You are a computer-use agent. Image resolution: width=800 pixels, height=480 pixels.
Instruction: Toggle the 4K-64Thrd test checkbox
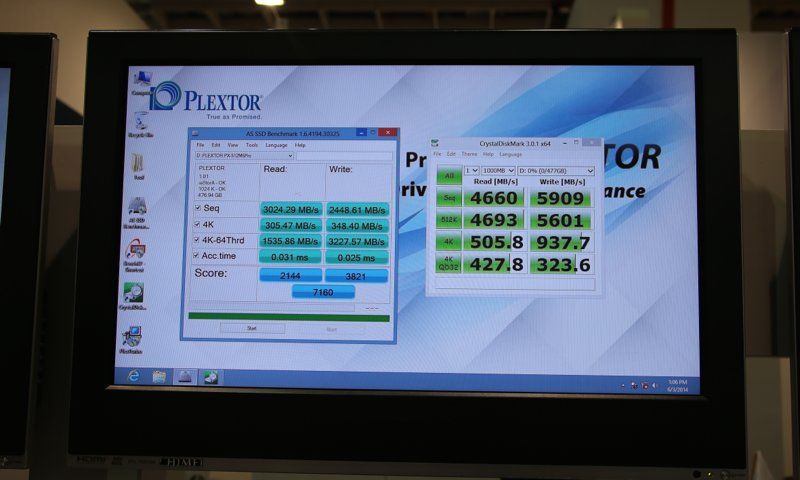(x=197, y=241)
